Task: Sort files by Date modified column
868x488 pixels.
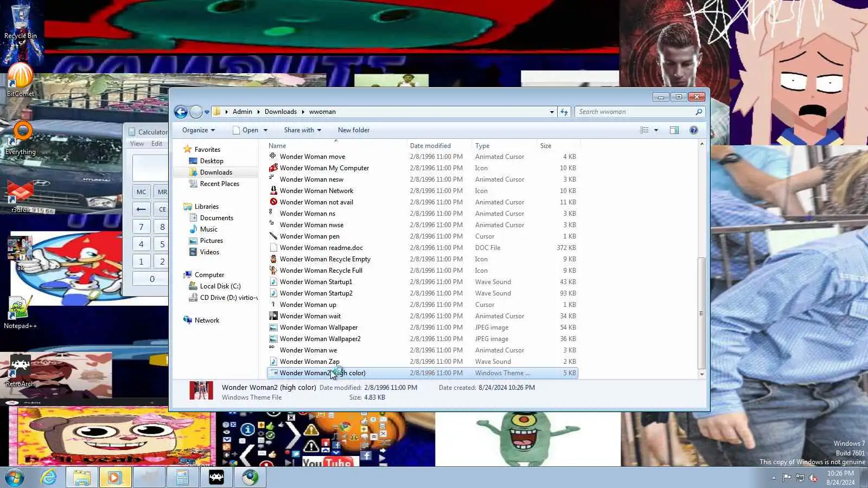Action: [x=439, y=146]
